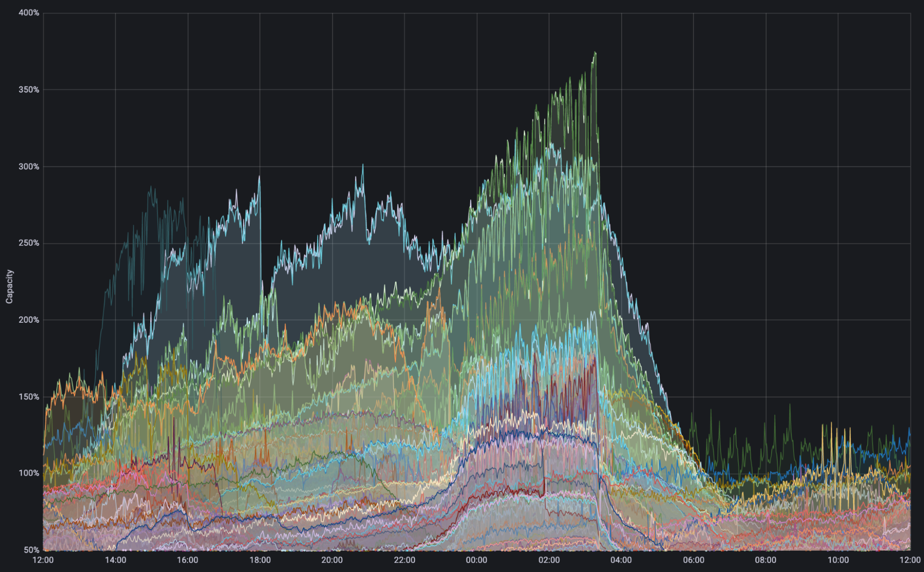Click the 300% capacity axis label
The image size is (924, 572).
[29, 166]
